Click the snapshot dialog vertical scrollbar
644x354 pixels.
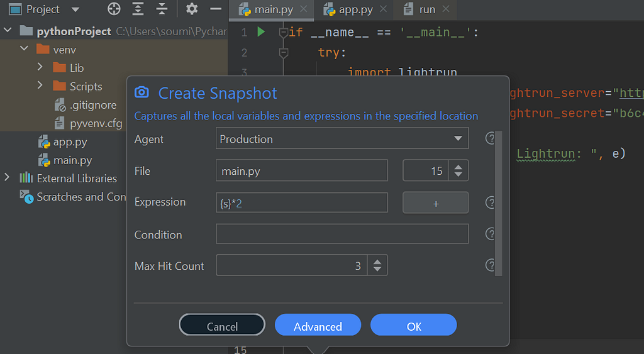[499, 204]
